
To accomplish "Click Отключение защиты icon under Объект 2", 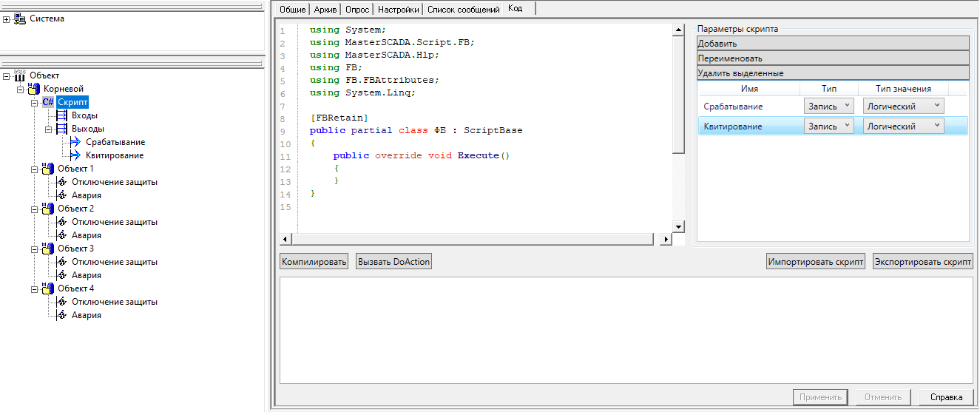I will click(x=62, y=222).
